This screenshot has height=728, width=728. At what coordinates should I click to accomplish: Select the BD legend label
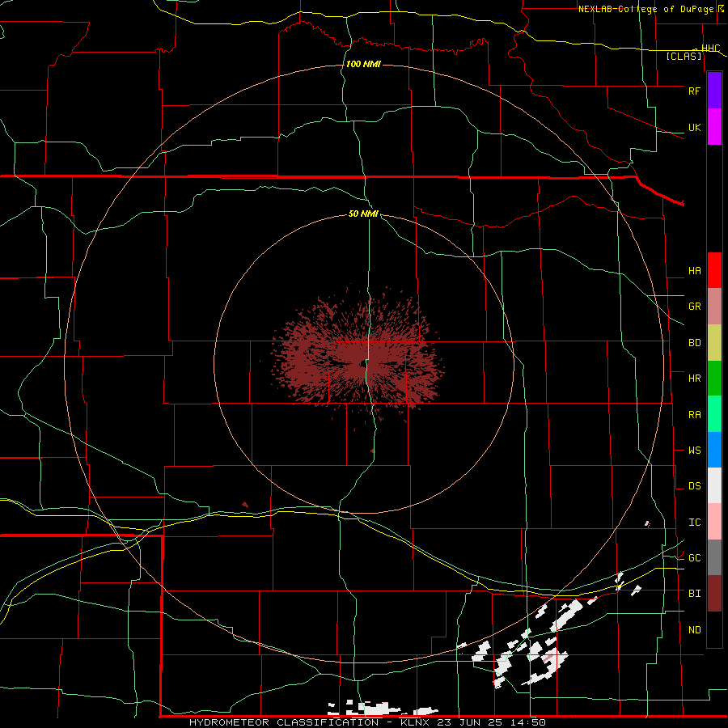tap(694, 343)
